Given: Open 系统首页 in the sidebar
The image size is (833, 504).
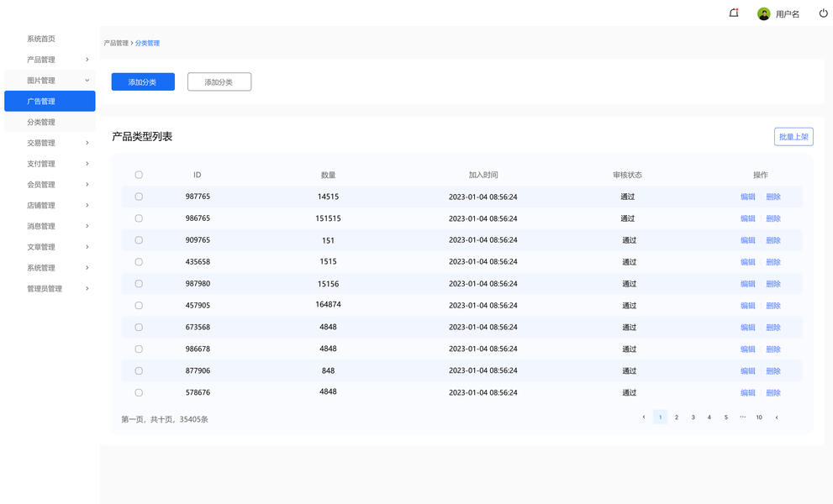Looking at the screenshot, I should (x=41, y=39).
